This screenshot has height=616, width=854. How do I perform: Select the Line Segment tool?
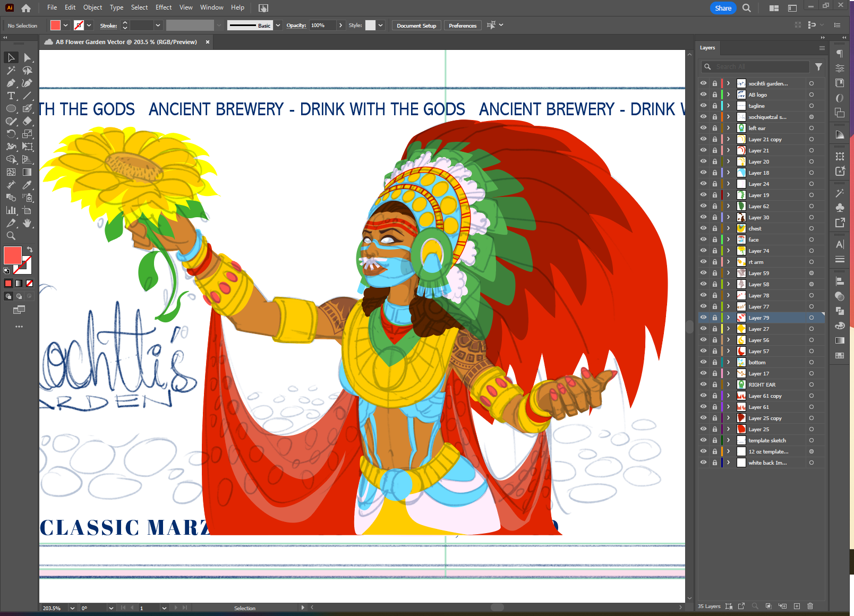28,96
